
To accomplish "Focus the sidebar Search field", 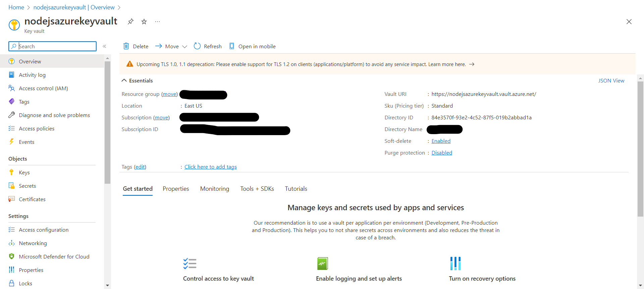I will point(52,46).
